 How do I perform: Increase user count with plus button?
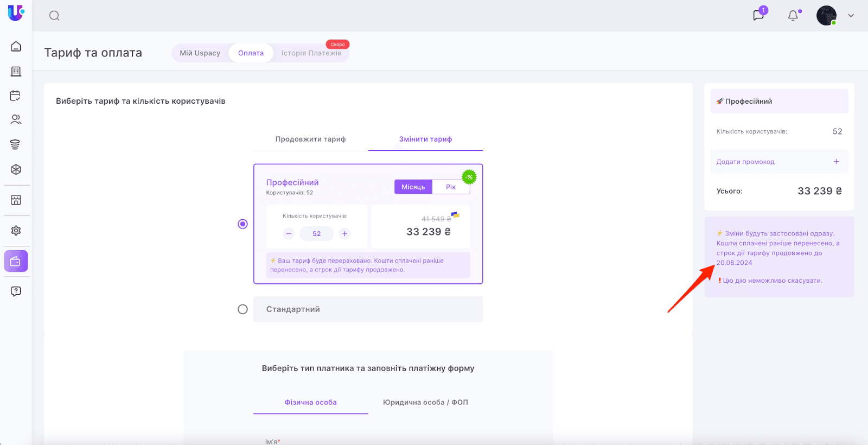point(344,234)
